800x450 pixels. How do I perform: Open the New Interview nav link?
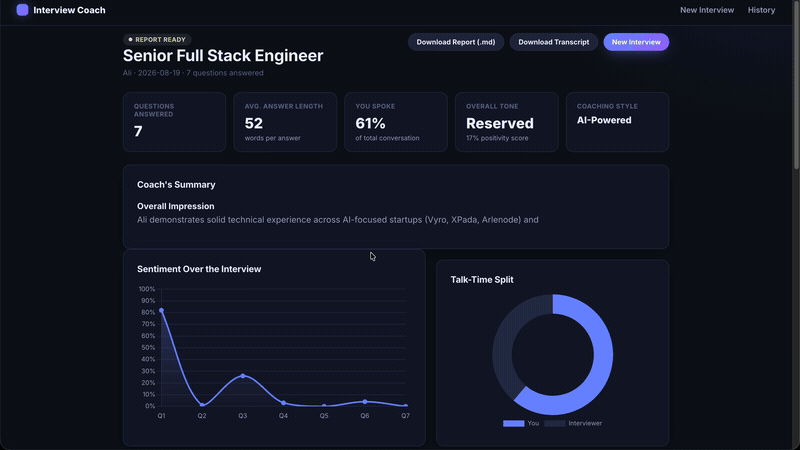click(x=707, y=10)
